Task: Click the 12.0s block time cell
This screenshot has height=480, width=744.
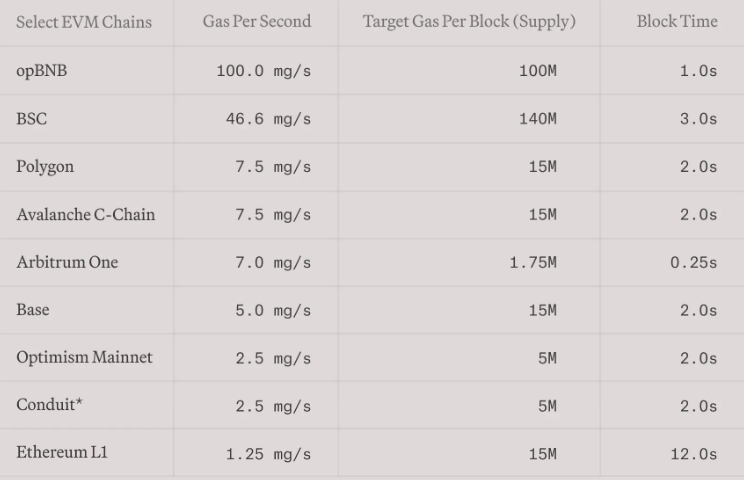Action: tap(694, 454)
